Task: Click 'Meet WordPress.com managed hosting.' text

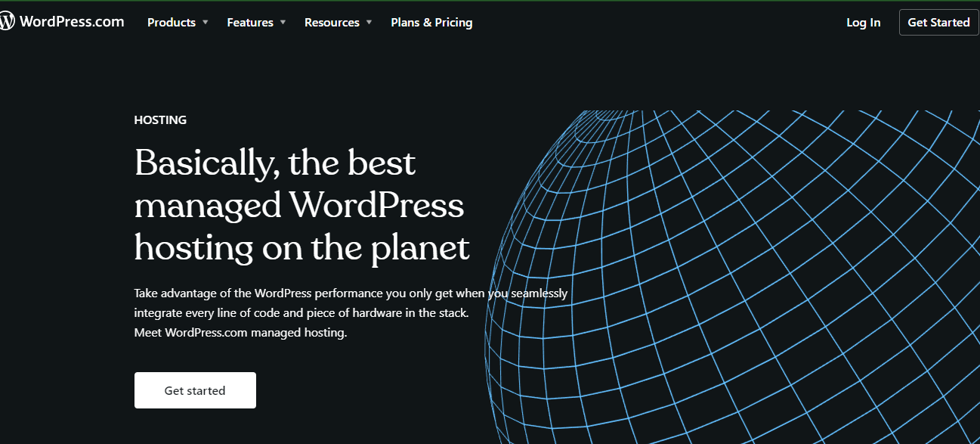Action: [x=240, y=333]
